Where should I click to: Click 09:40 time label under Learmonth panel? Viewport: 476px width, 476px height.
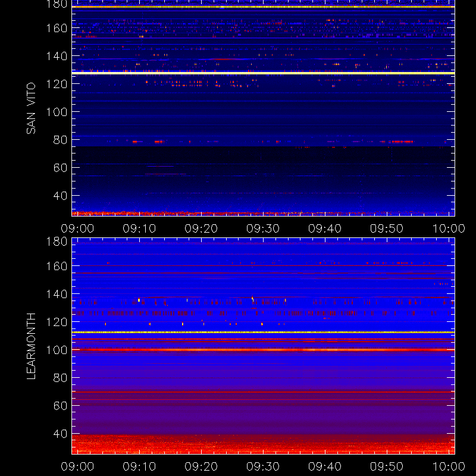tap(325, 466)
